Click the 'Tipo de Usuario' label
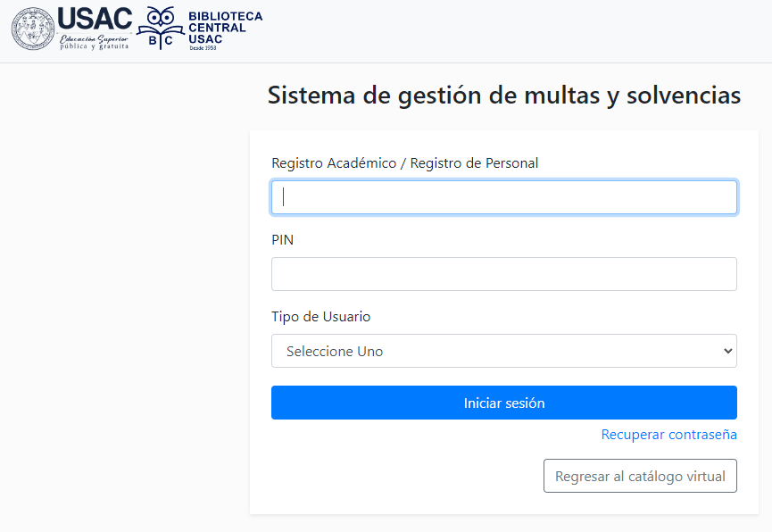Image resolution: width=772 pixels, height=532 pixels. tap(320, 317)
